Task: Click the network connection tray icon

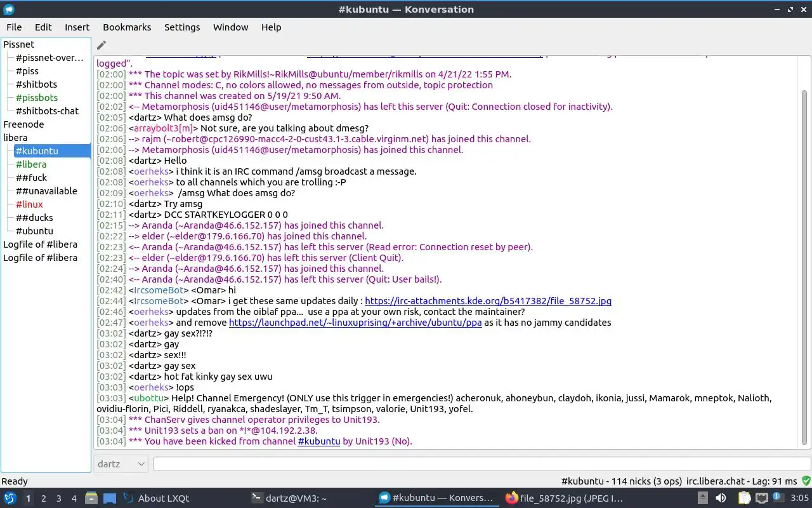Action: coord(761,498)
